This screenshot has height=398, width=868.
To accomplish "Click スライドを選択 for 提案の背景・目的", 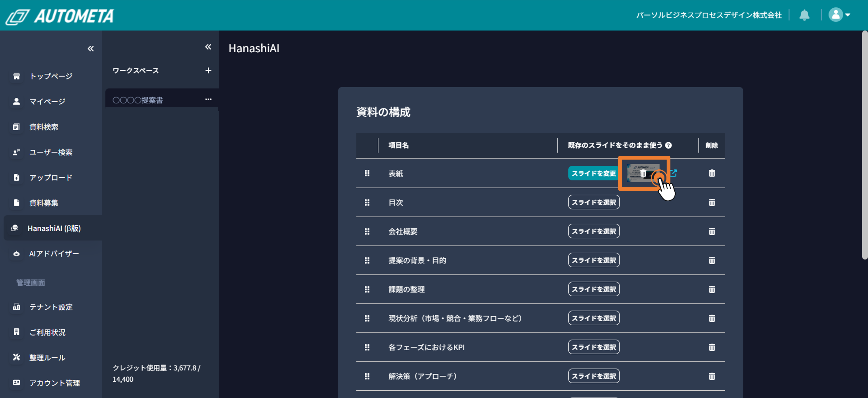I will pos(594,261).
